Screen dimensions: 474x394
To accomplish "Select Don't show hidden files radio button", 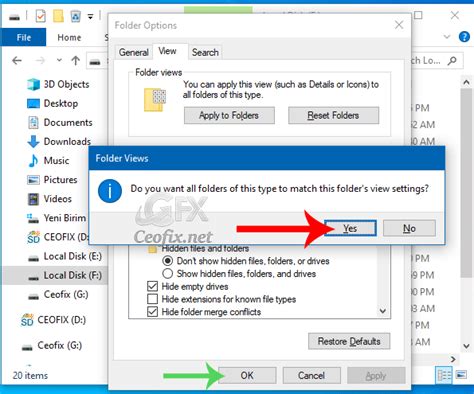I will pyautogui.click(x=167, y=261).
